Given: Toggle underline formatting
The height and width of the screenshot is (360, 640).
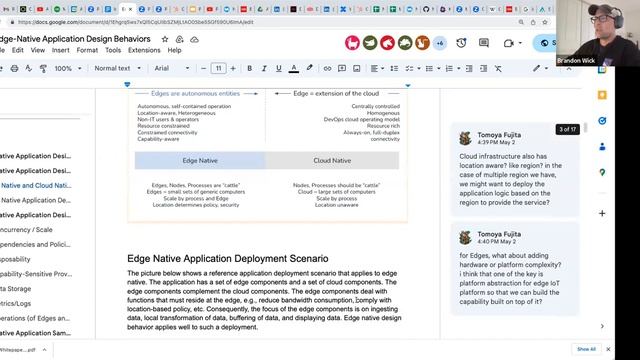Looking at the screenshot, I should pyautogui.click(x=278, y=68).
